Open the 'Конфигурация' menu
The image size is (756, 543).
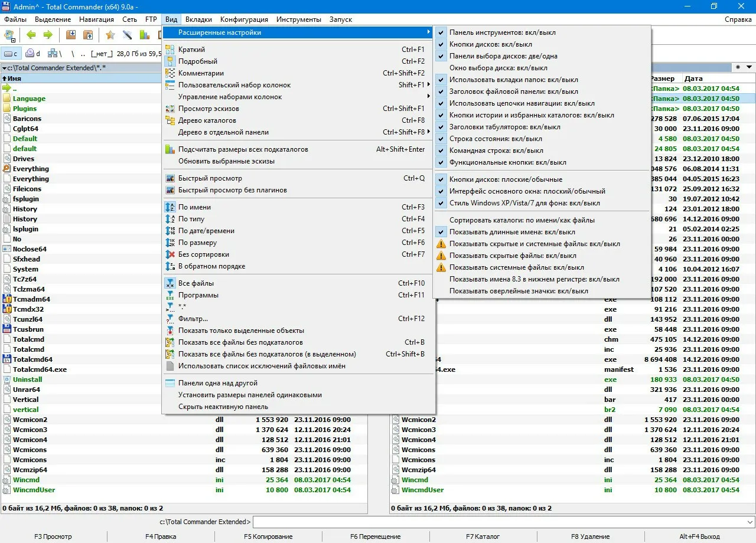[244, 19]
